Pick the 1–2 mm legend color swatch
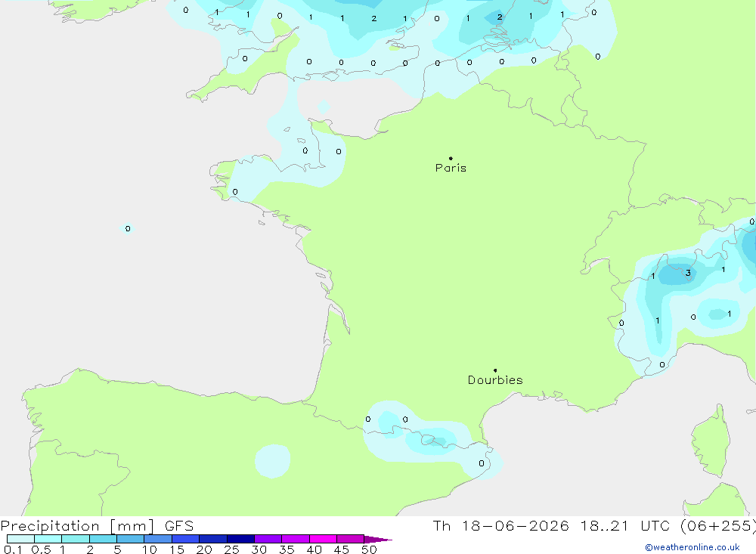 [76, 539]
